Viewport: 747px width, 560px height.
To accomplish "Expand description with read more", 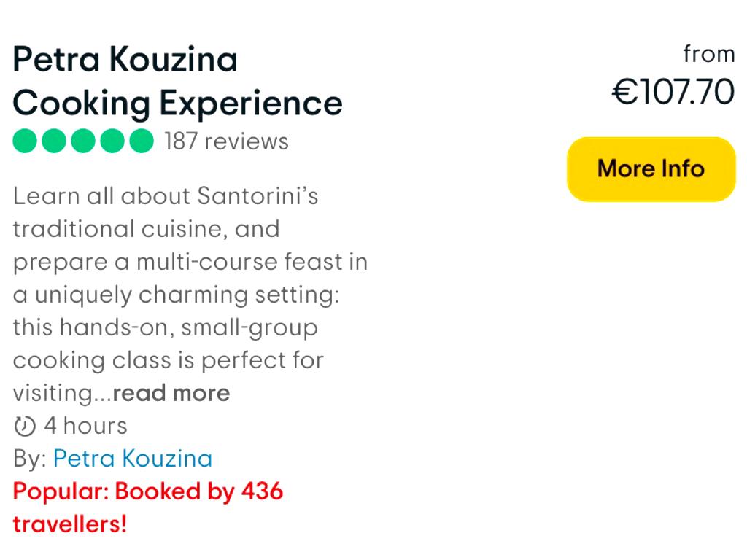I will click(x=171, y=394).
